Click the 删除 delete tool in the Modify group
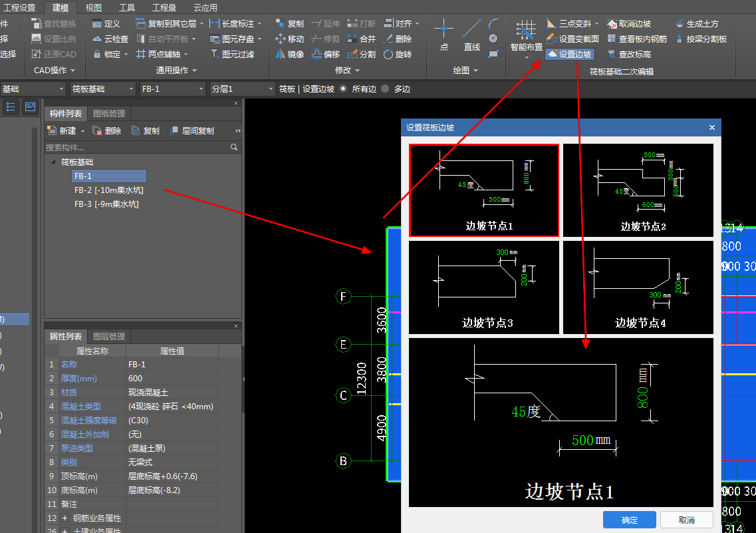The image size is (756, 533). (398, 39)
